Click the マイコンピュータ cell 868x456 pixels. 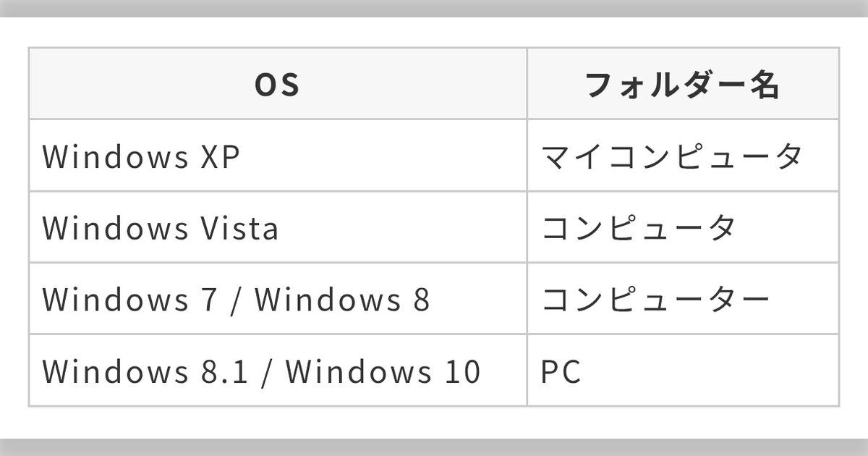click(x=672, y=156)
